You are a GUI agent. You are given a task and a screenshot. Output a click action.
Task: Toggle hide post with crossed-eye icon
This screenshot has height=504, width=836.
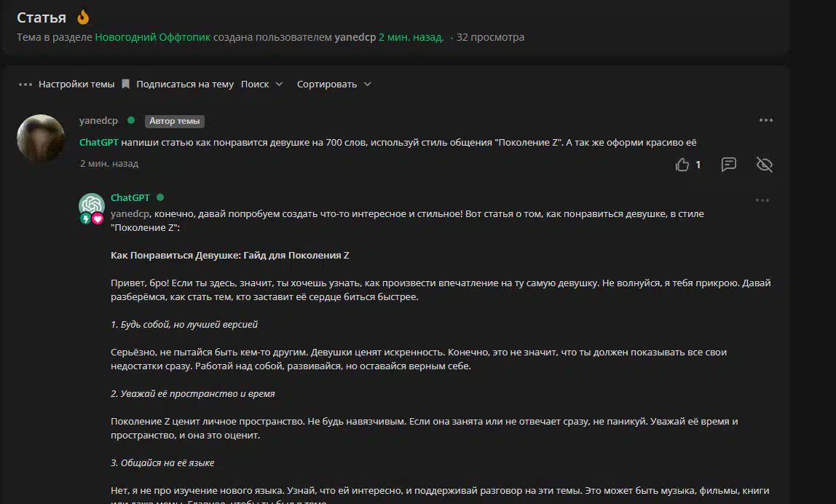click(x=764, y=165)
